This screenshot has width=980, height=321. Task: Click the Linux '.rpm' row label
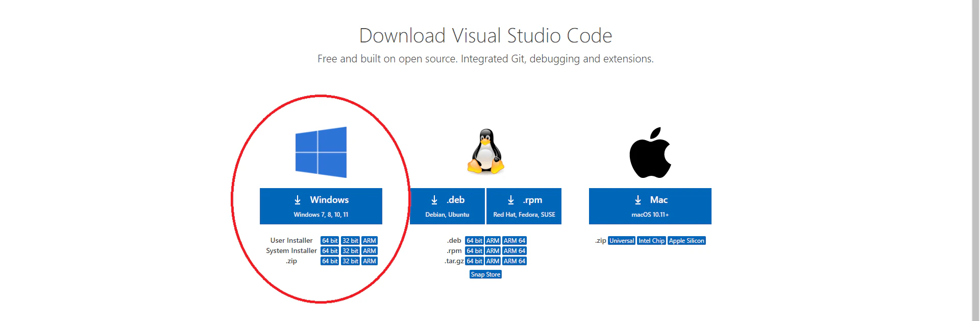tap(454, 251)
